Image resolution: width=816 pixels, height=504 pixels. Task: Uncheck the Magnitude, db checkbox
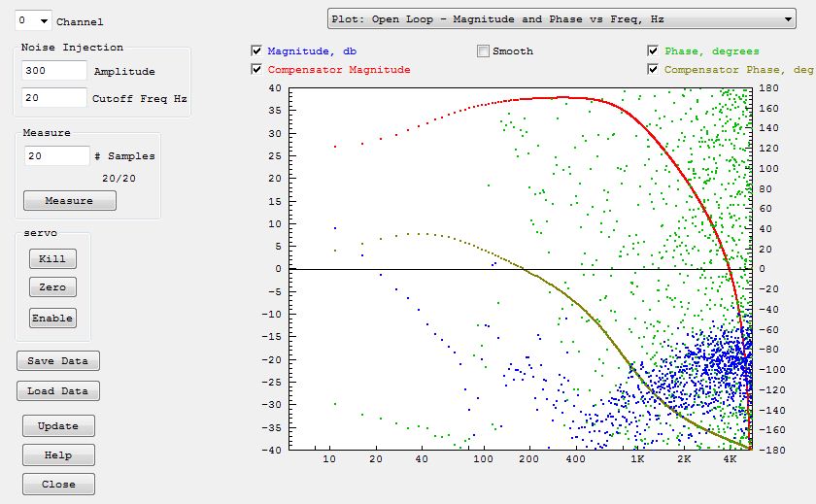click(256, 50)
